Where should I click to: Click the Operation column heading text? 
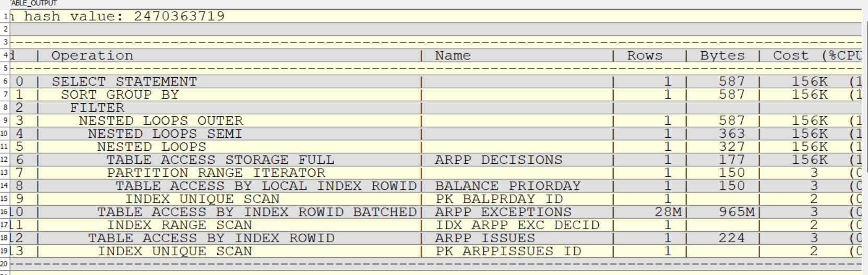coord(92,55)
